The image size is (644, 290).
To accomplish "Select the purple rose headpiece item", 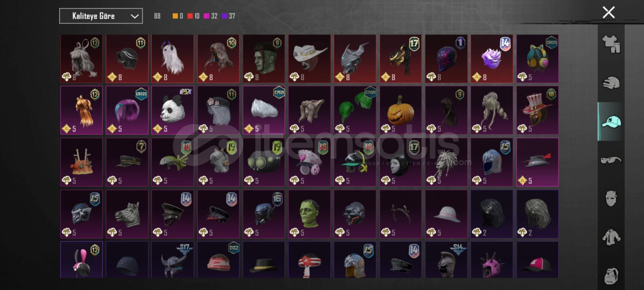I will [492, 58].
